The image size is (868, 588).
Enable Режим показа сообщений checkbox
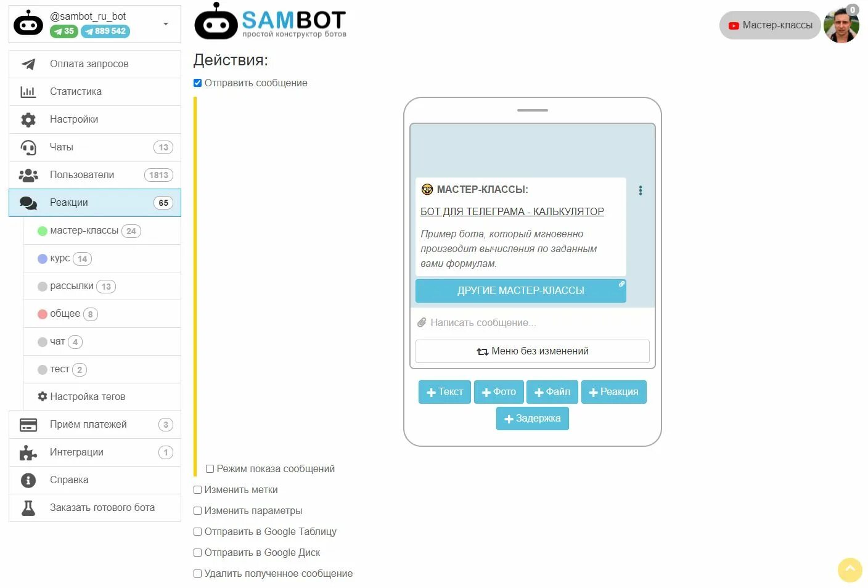coord(210,469)
